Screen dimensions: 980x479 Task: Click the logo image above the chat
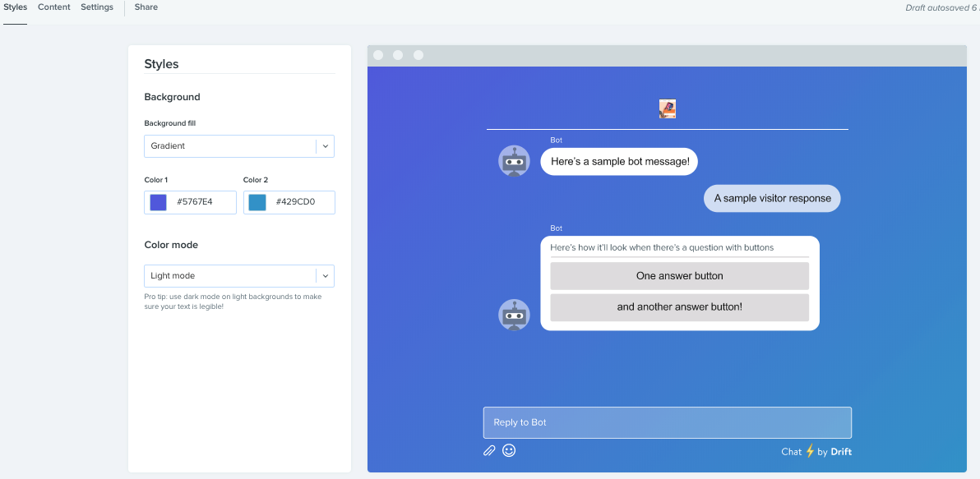pos(668,108)
